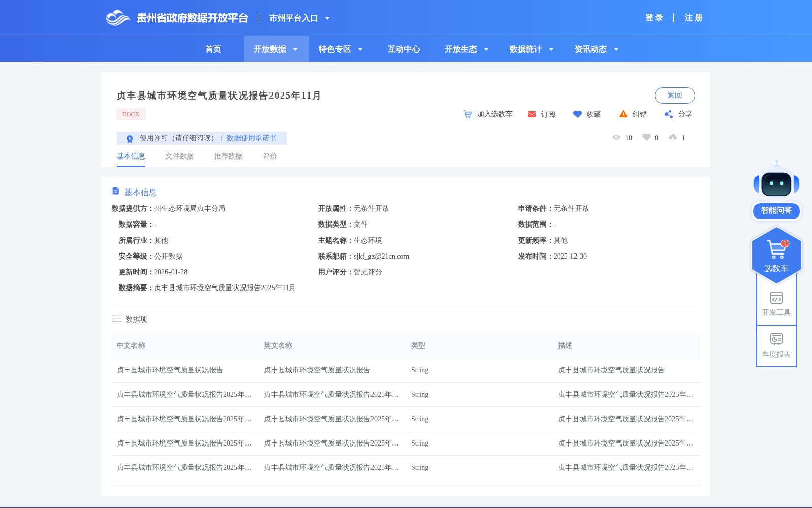812x508 pixels.
Task: Switch to the 文件数据 tab
Action: coord(180,156)
